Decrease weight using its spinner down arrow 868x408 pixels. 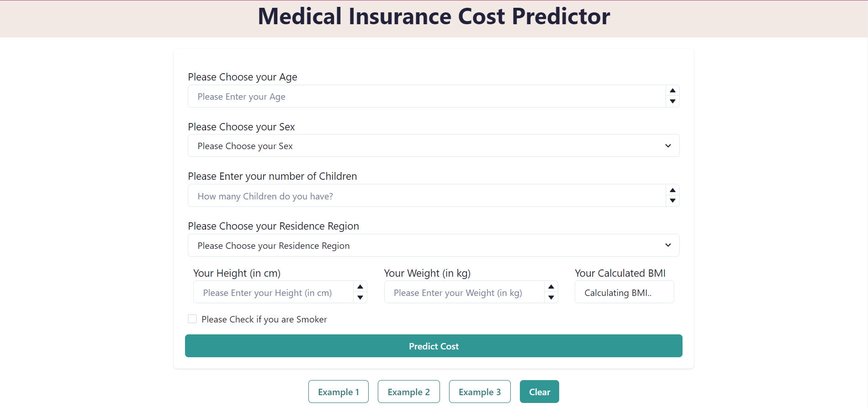pos(551,298)
